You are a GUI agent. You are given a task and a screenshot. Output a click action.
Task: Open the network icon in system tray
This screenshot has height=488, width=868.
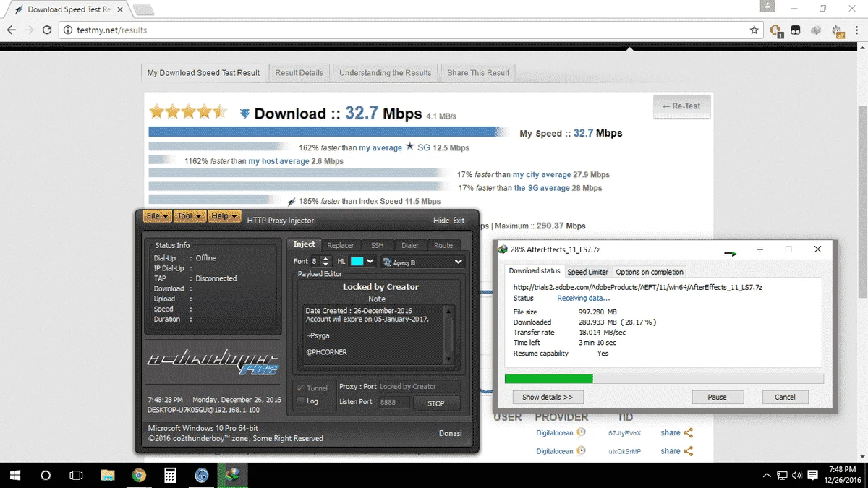[x=782, y=476]
